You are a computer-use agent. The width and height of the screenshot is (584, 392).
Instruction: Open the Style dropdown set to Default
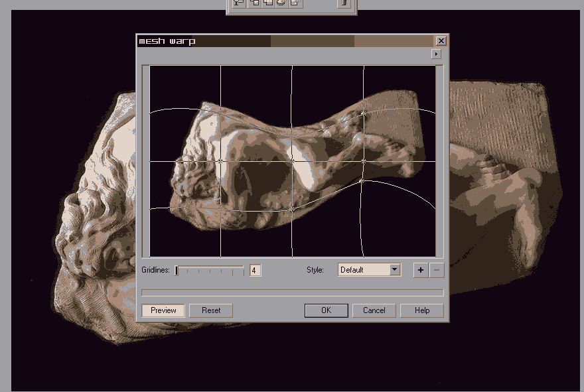click(x=369, y=269)
